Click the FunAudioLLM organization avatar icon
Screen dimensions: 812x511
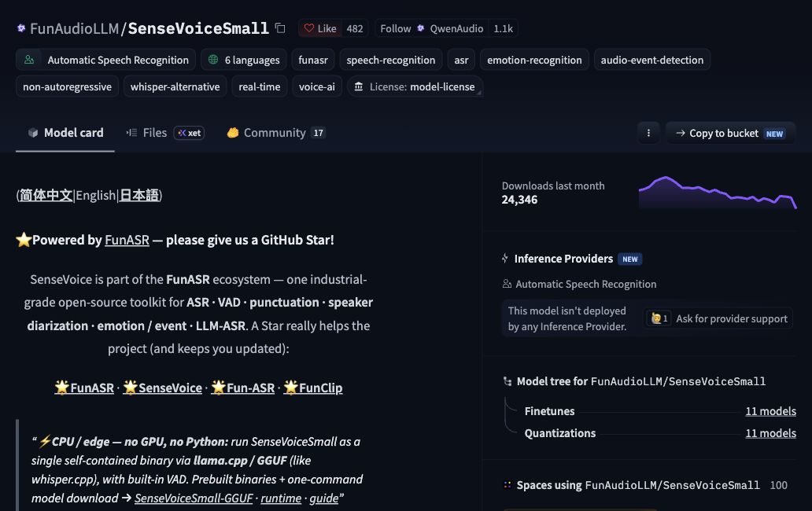[x=21, y=28]
